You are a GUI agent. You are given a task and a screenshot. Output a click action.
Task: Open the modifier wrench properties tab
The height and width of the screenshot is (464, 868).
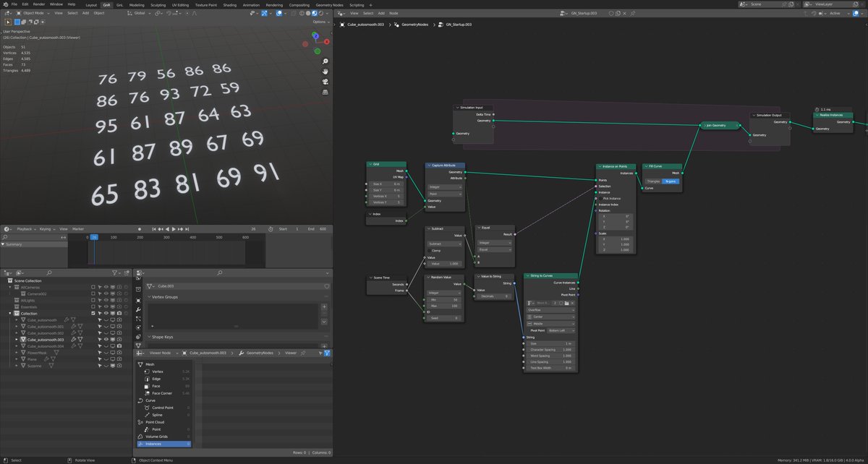[x=138, y=310]
